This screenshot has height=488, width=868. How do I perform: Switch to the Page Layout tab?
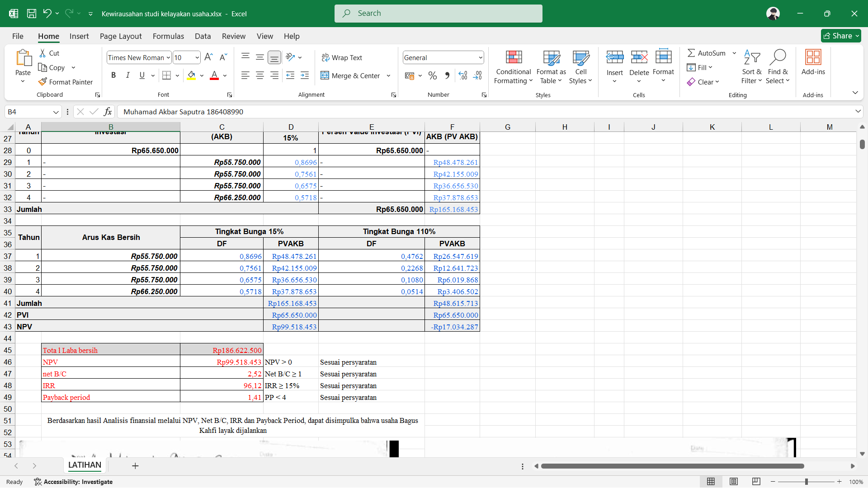121,36
